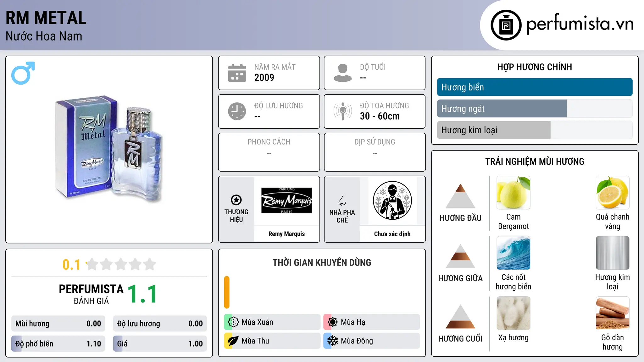
Task: Click the leaf icon for Mùa Thu
Action: pos(233,341)
